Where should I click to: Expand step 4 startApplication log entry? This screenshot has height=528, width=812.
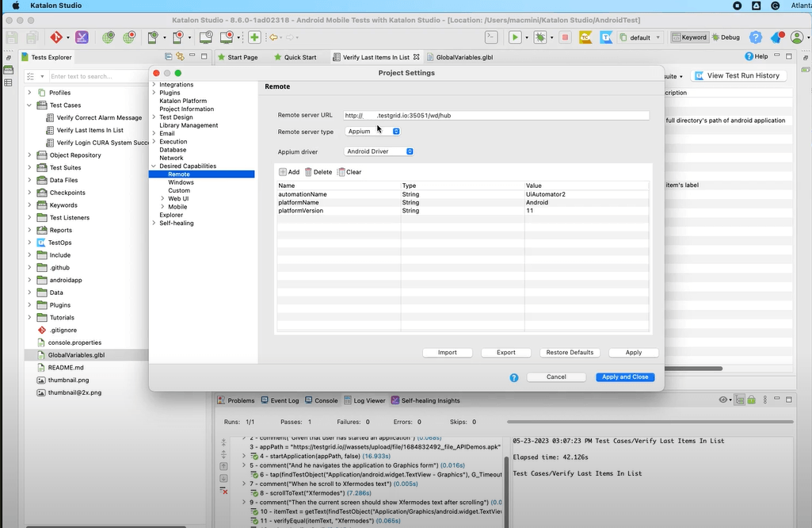[244, 456]
